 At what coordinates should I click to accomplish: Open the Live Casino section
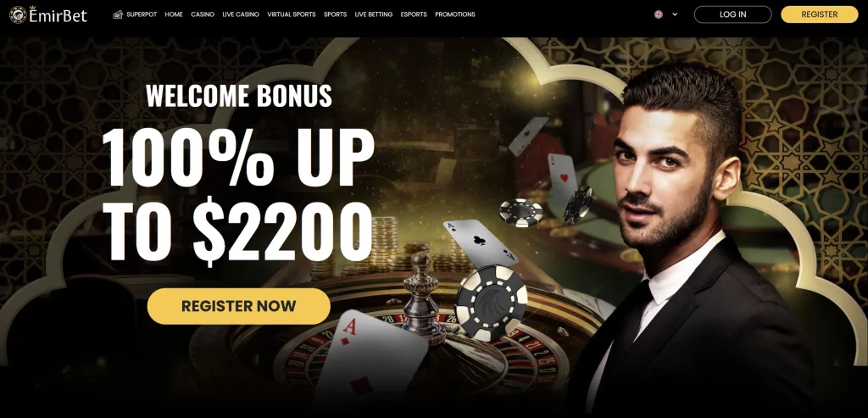point(241,14)
